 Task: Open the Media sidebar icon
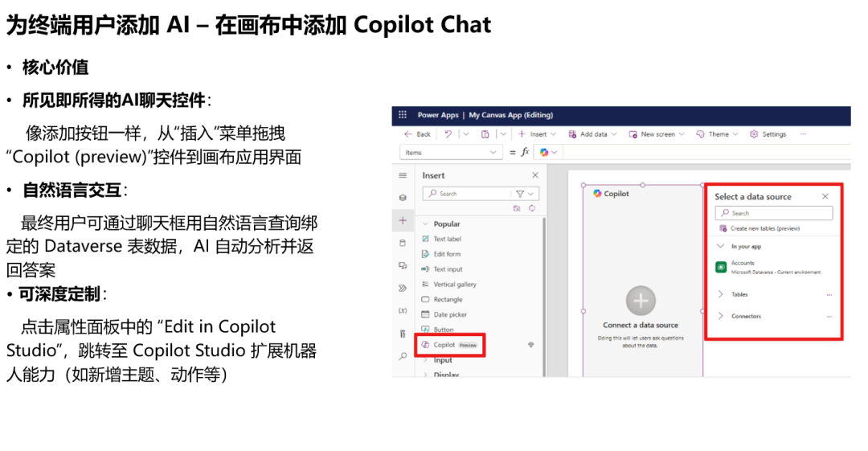(403, 265)
